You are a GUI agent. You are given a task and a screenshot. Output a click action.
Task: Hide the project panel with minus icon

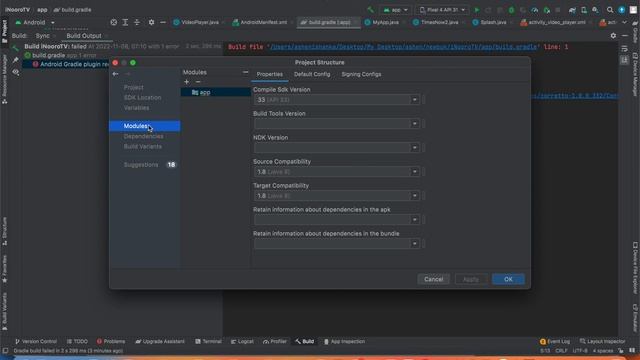point(163,22)
